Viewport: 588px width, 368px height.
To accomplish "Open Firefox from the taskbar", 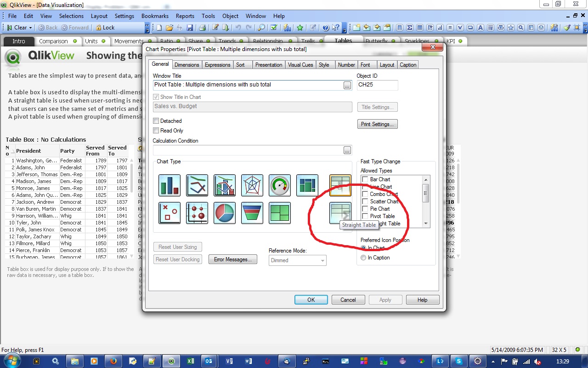I will [113, 361].
